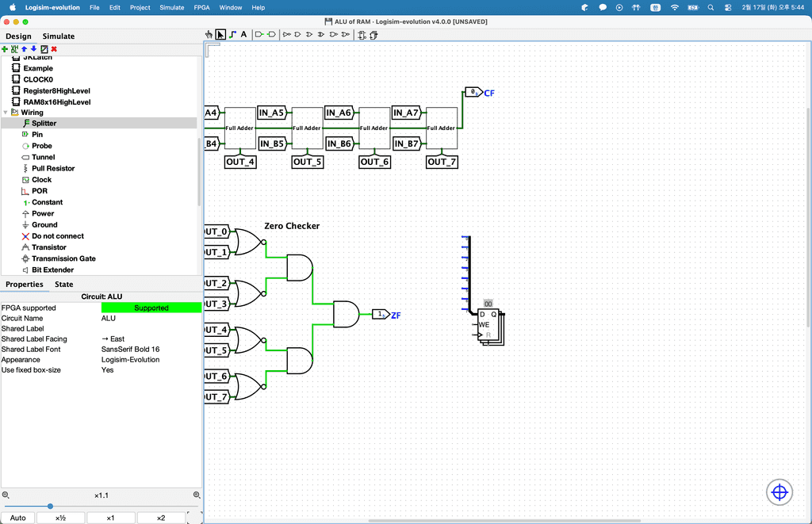This screenshot has height=524, width=812.
Task: Select the Text tool 'A' icon
Action: pyautogui.click(x=243, y=35)
